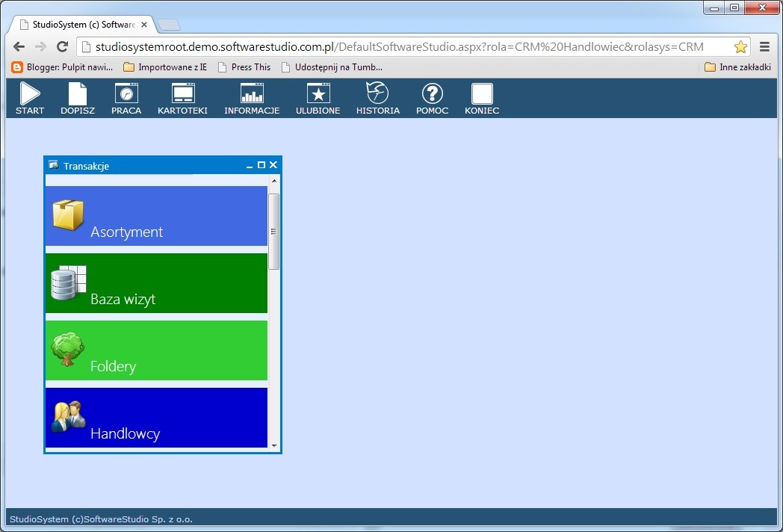The image size is (783, 532).
Task: Click the Baza wizyt database icon
Action: click(69, 282)
